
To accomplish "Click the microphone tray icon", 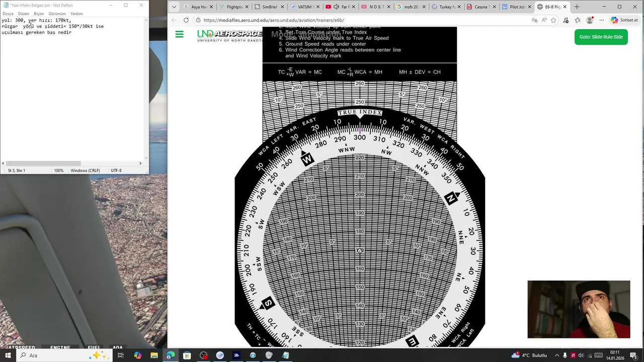I will (565, 355).
